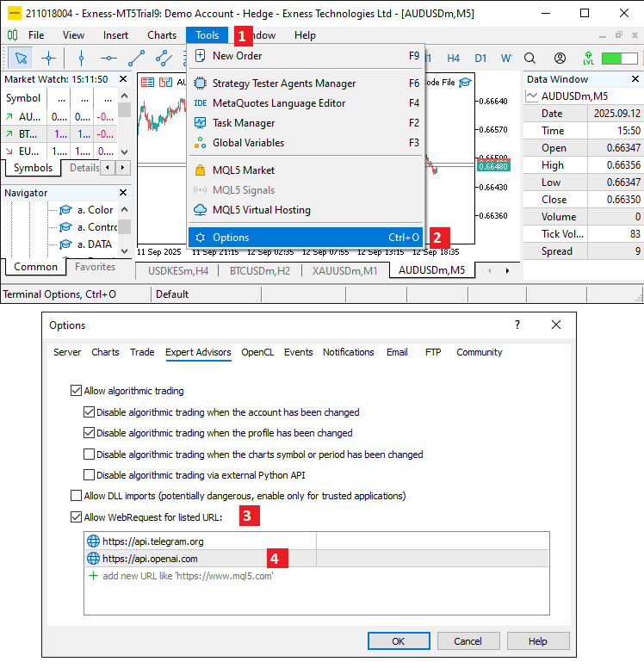Cancel the Options dialog

[x=468, y=641]
